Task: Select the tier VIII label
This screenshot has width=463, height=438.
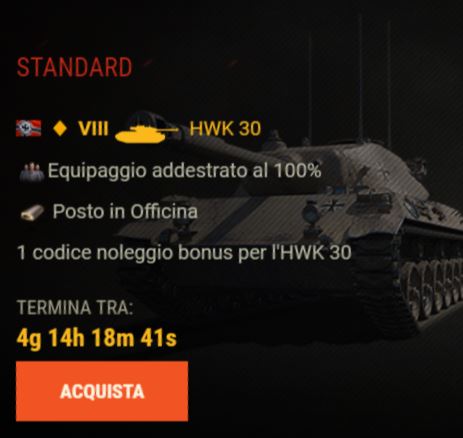Action: (x=93, y=128)
